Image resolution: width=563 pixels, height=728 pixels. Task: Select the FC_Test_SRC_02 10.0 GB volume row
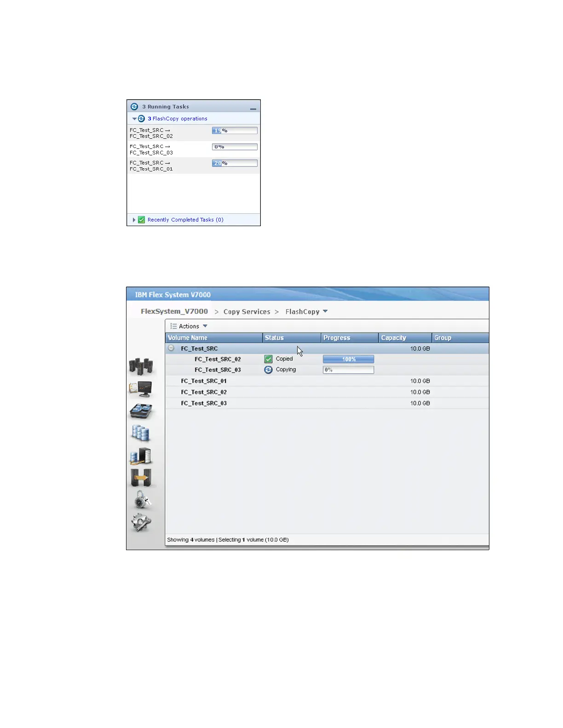[327, 392]
